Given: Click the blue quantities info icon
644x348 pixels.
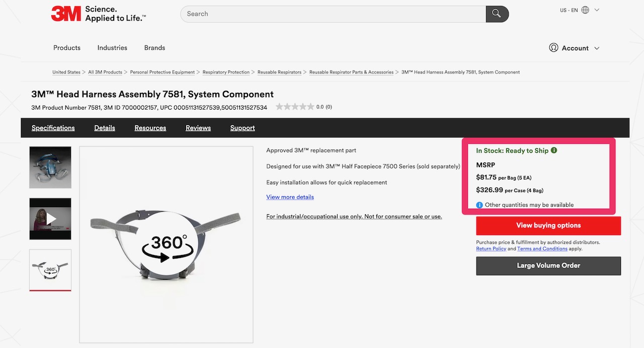Looking at the screenshot, I should tap(479, 205).
